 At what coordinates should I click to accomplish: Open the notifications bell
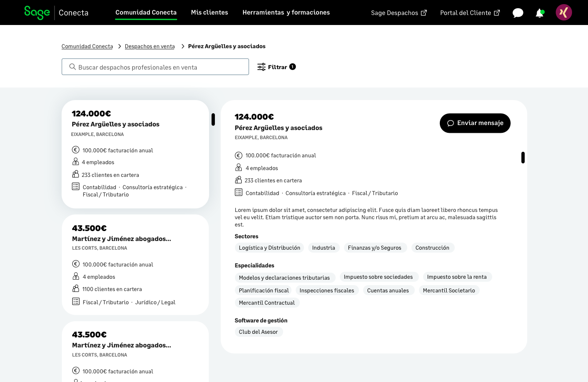[x=539, y=13]
